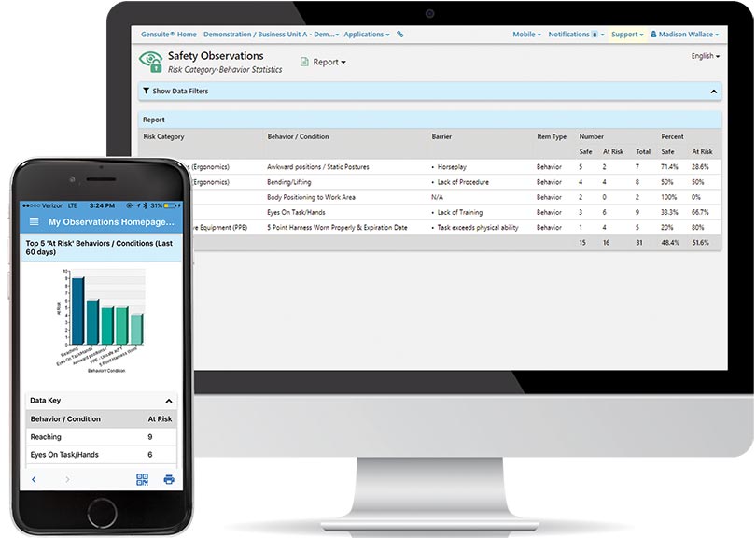Tap the QR code scanner icon
756x538 pixels.
[142, 479]
